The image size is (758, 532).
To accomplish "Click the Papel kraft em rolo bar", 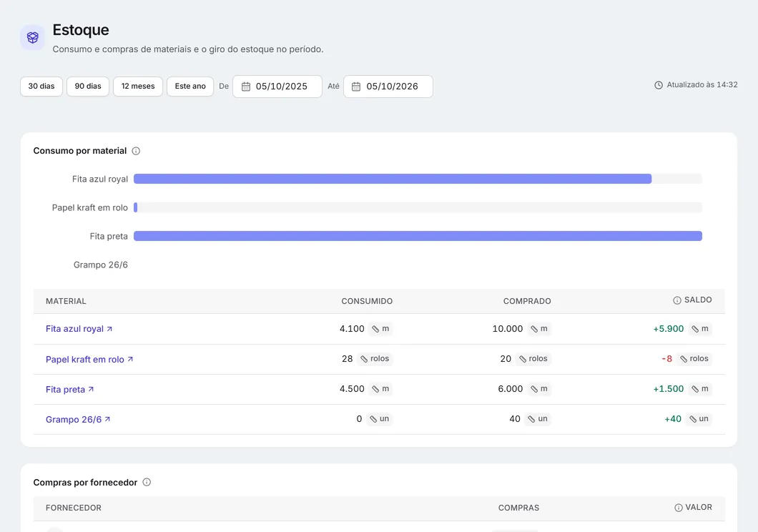I will [136, 207].
